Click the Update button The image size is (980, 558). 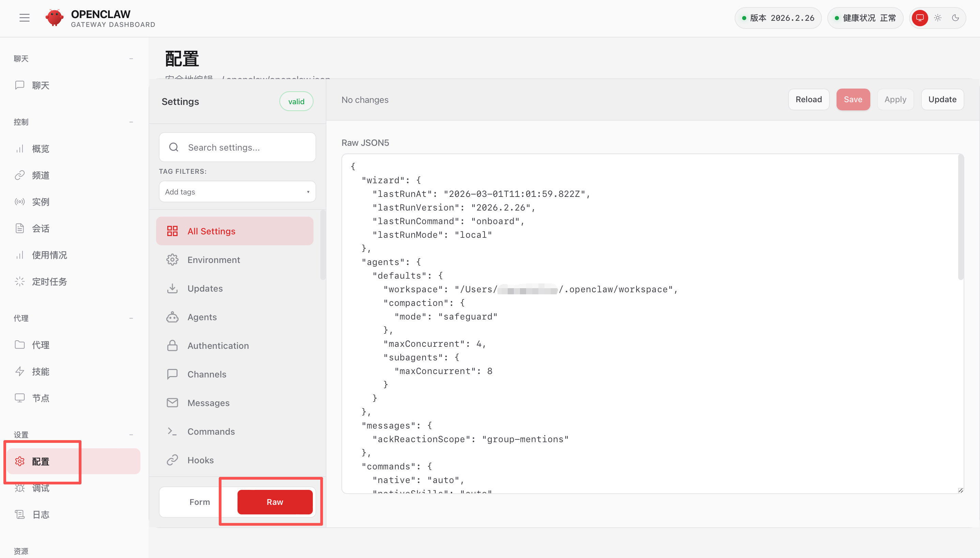(x=942, y=99)
